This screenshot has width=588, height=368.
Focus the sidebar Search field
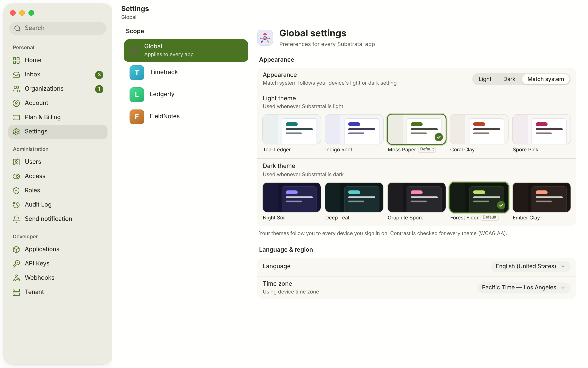58,28
